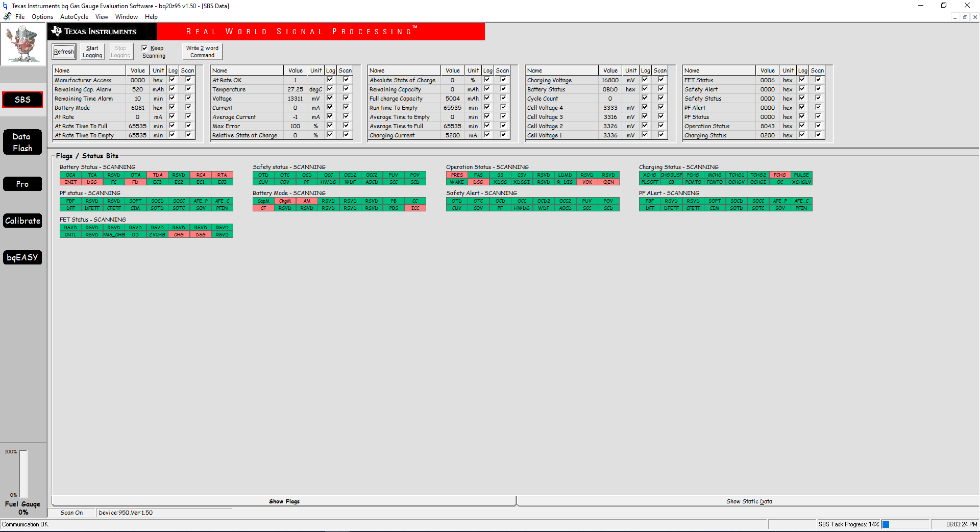Click the CapM flag in Battery Mode

pyautogui.click(x=263, y=201)
